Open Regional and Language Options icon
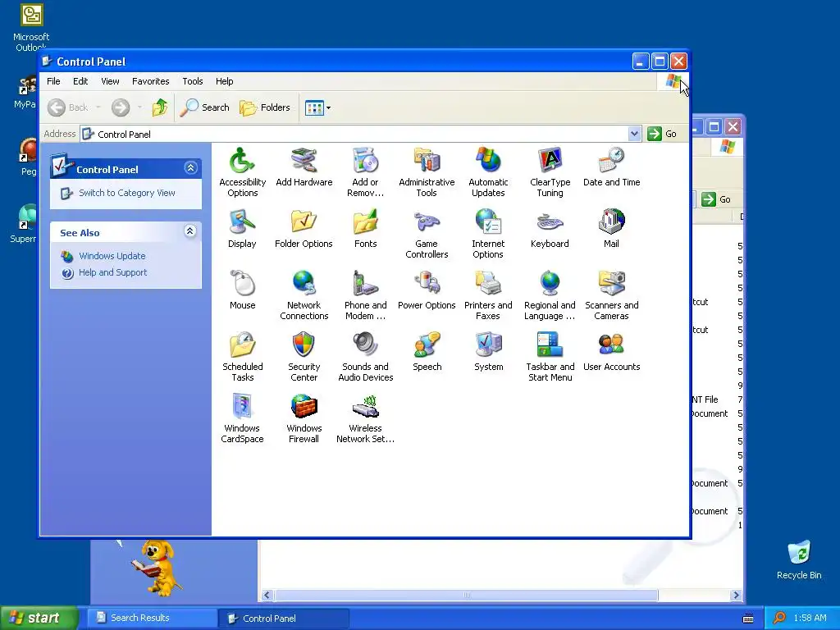Image resolution: width=840 pixels, height=630 pixels. [550, 283]
